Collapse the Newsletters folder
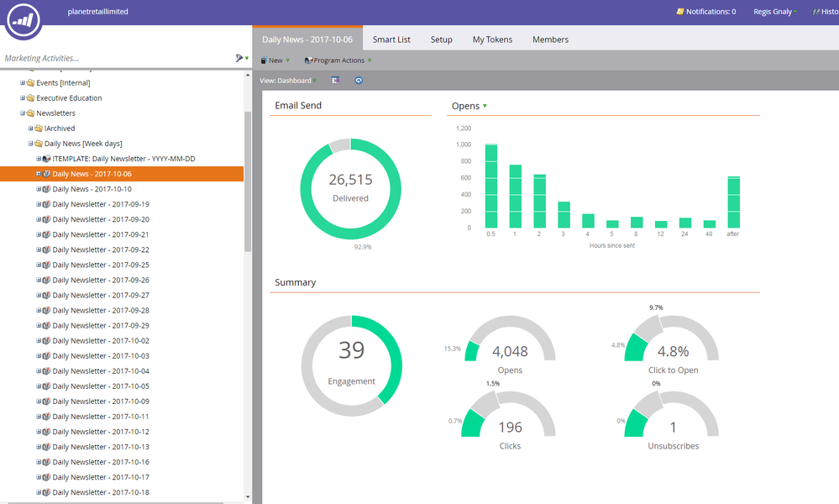Image resolution: width=839 pixels, height=504 pixels. (23, 113)
